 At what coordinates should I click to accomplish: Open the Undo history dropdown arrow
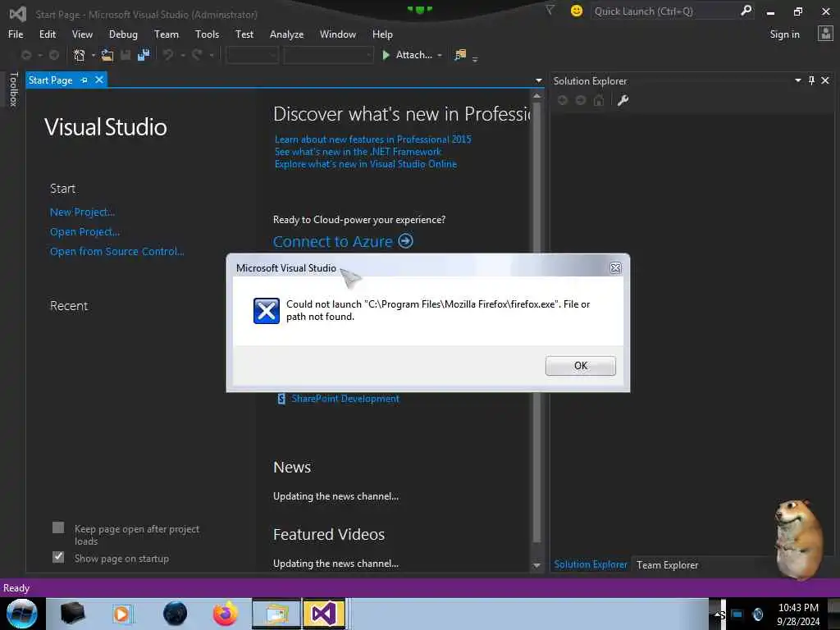183,55
